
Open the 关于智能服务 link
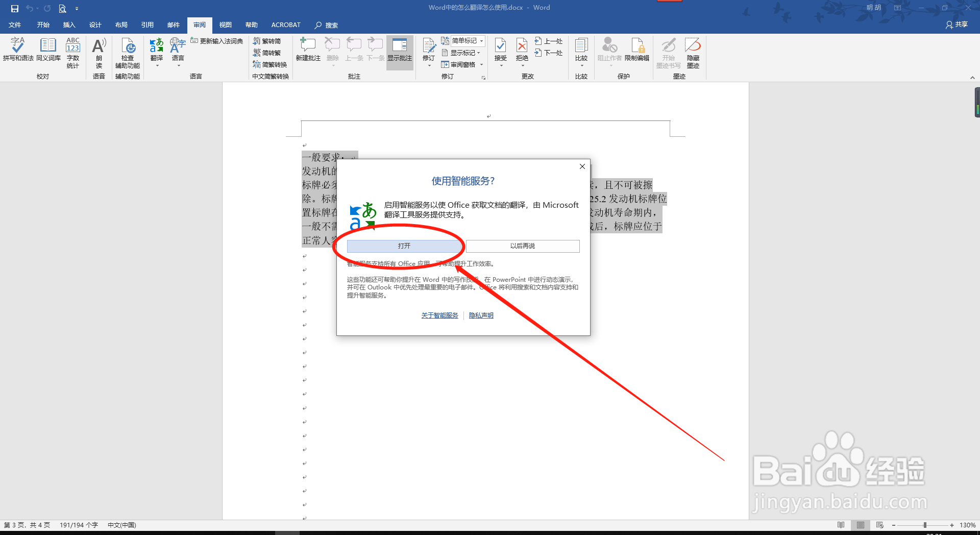tap(439, 315)
